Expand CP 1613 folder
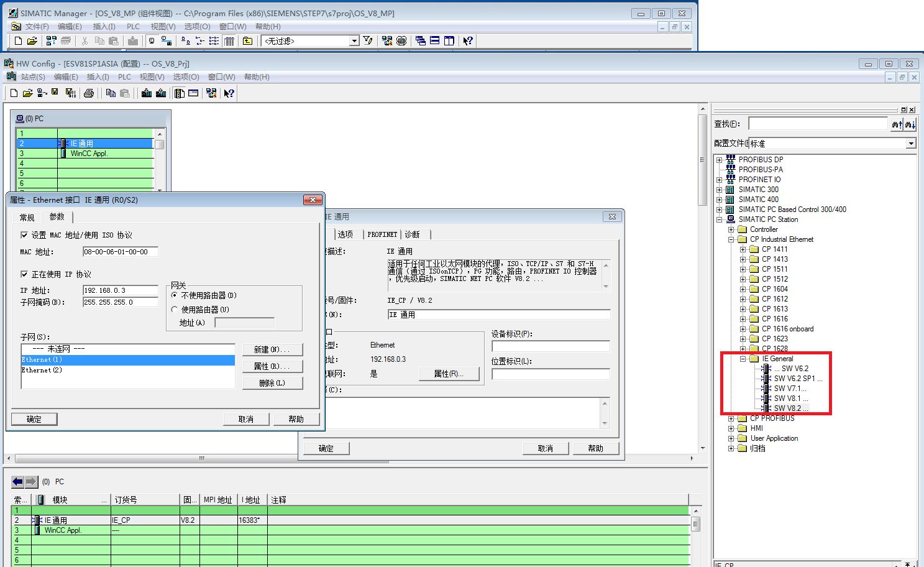 point(743,309)
